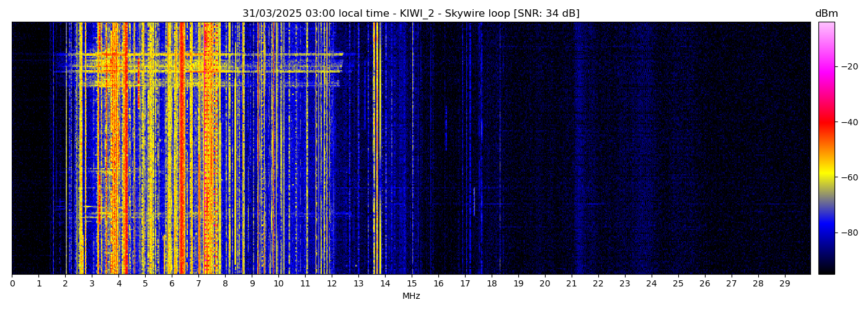This screenshot has width=868, height=310.
Task: Click the "MHz" x-axis label
Action: [411, 296]
